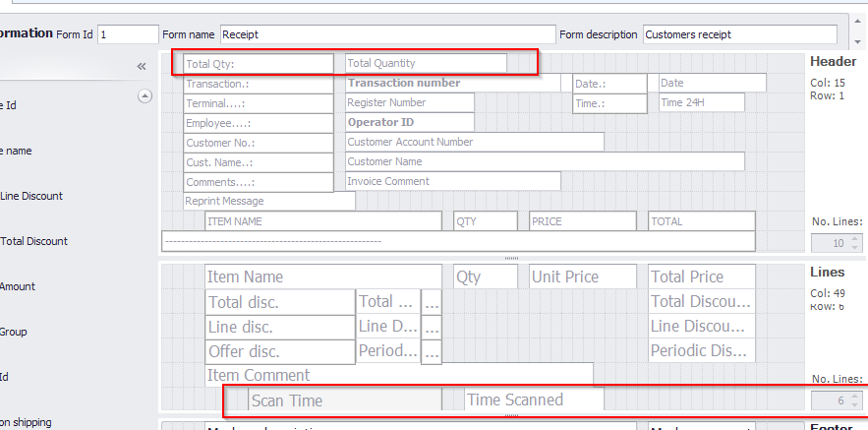Select the Item Comment line field
Viewport: 868px width, 430px height.
398,375
